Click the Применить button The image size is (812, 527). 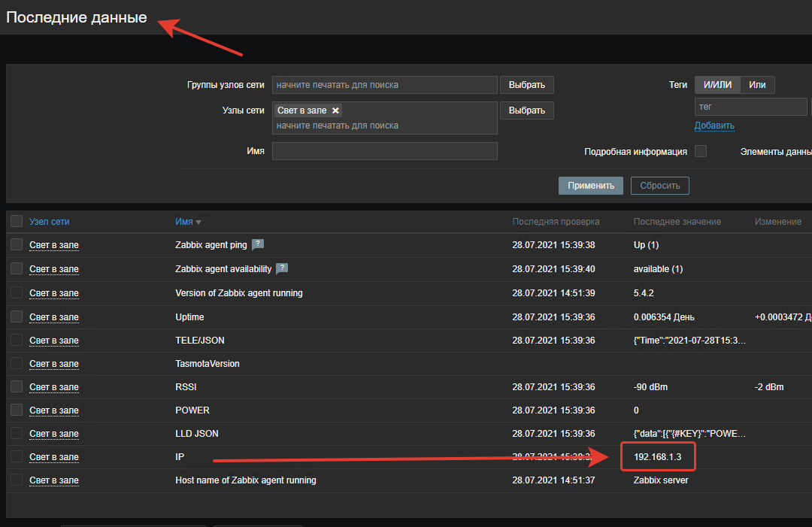point(590,186)
